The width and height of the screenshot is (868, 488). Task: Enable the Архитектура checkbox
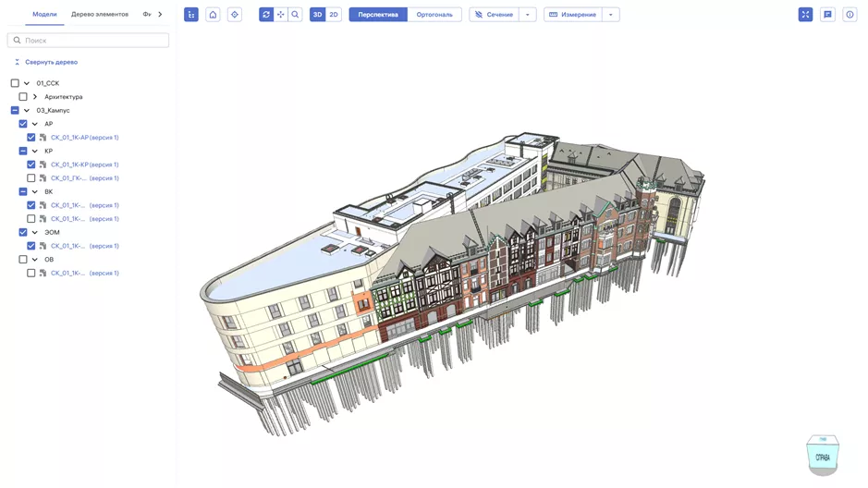[x=23, y=97]
